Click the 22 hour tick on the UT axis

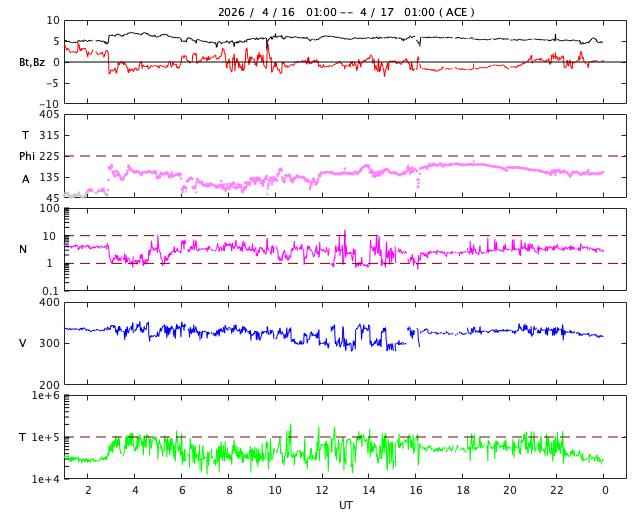click(557, 491)
